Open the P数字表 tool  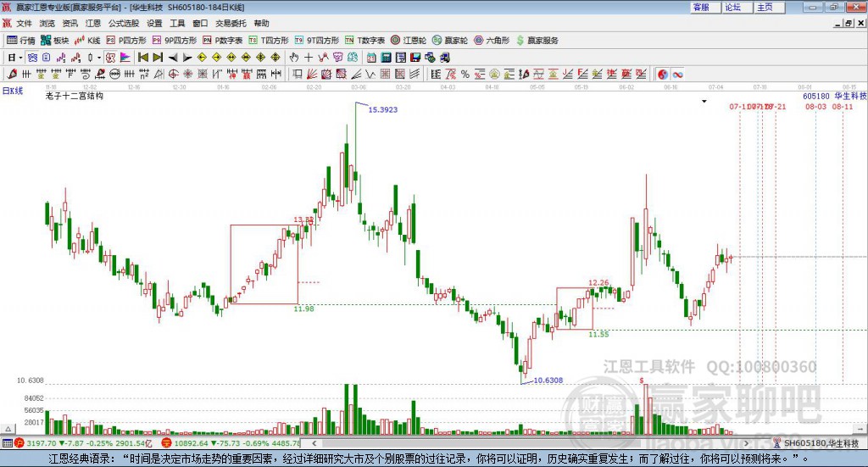click(x=223, y=41)
